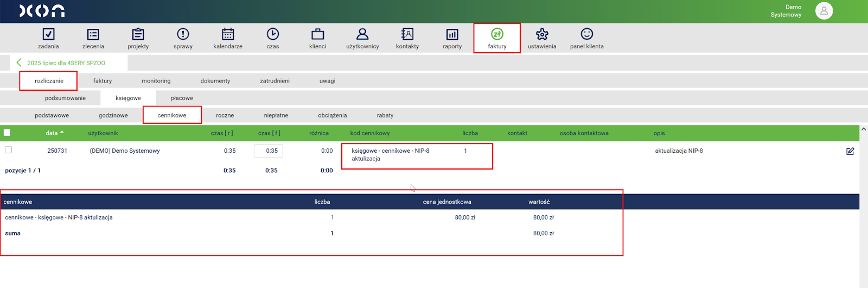Open the raporty chart icon
Viewport: 868px width, 288px height.
[452, 35]
